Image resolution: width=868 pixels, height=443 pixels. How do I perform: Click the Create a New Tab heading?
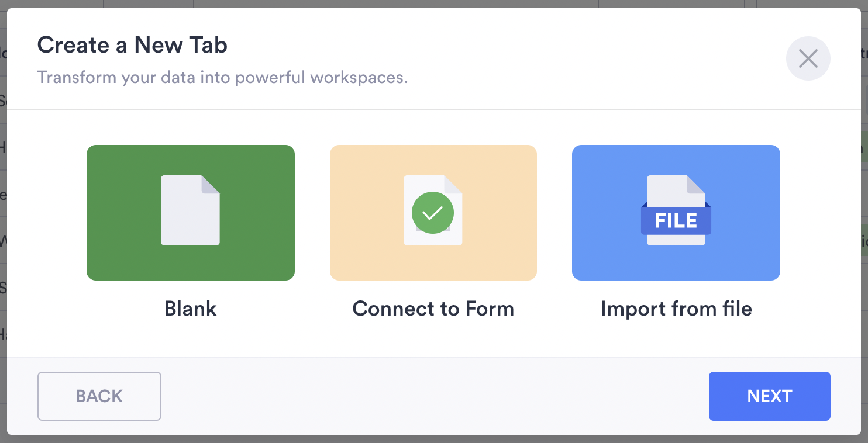tap(132, 45)
